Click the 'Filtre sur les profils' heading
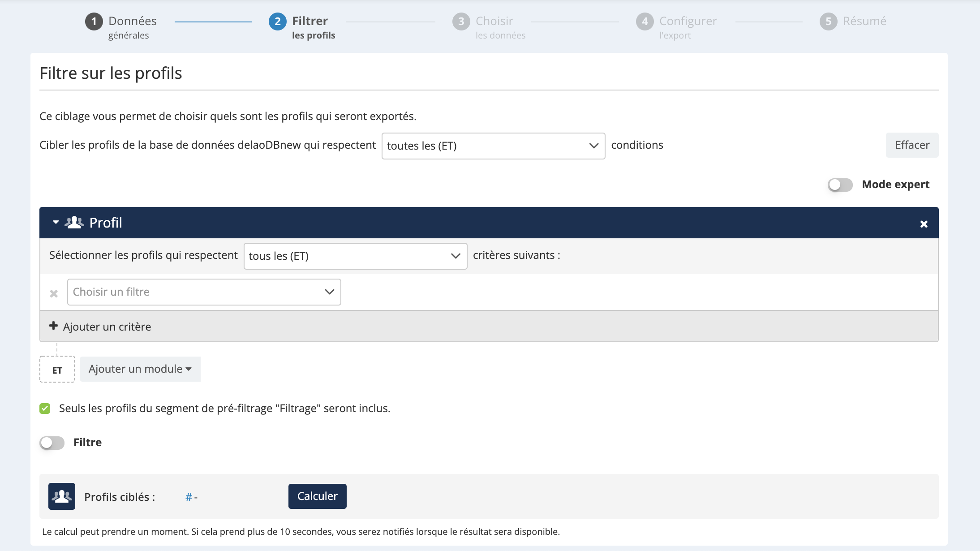Screen dimensions: 980x551 tap(111, 73)
